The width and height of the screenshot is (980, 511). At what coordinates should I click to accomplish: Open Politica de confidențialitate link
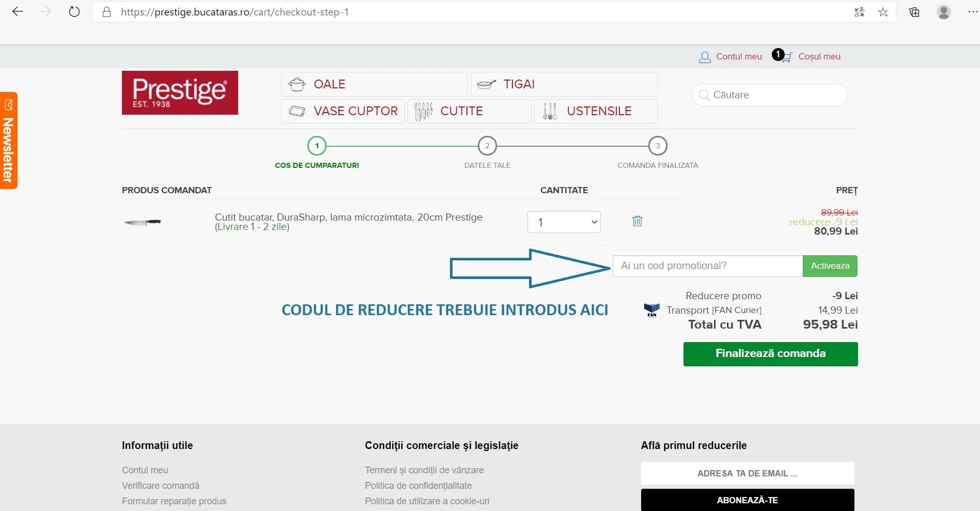tap(418, 486)
